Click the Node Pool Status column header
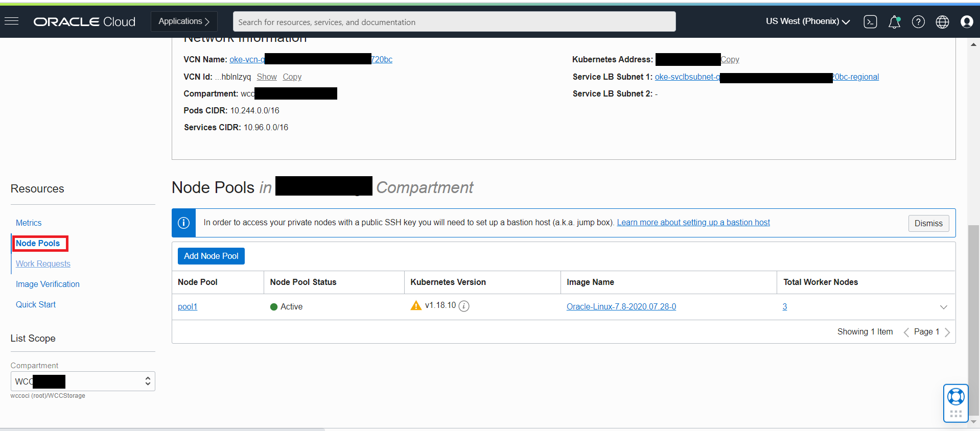Viewport: 980px width, 431px height. pyautogui.click(x=303, y=282)
